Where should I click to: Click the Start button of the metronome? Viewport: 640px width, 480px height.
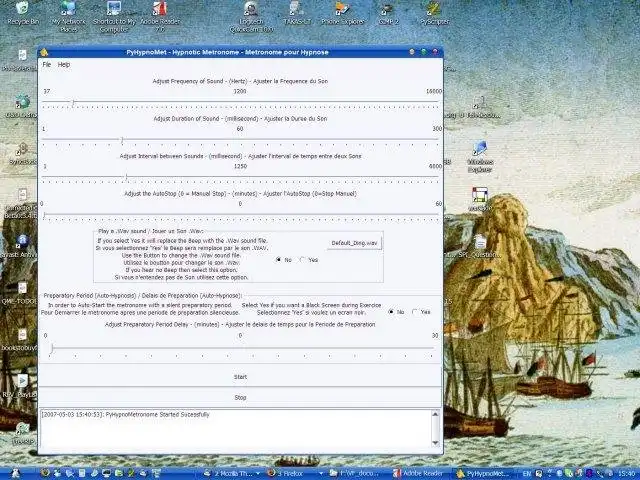240,377
